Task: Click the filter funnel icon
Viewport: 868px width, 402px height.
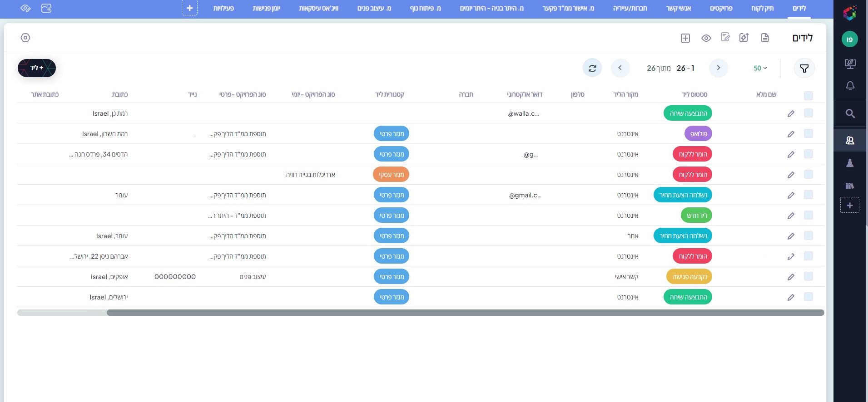Action: click(804, 68)
